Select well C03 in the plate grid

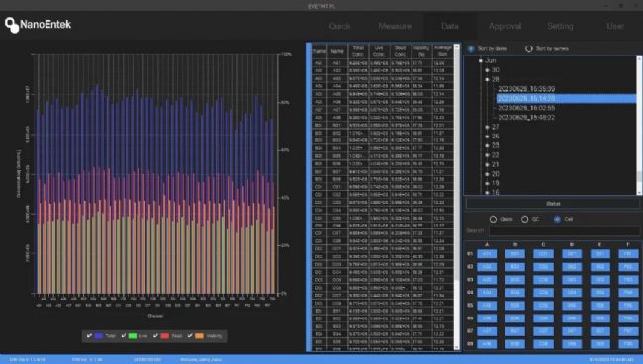coord(543,280)
